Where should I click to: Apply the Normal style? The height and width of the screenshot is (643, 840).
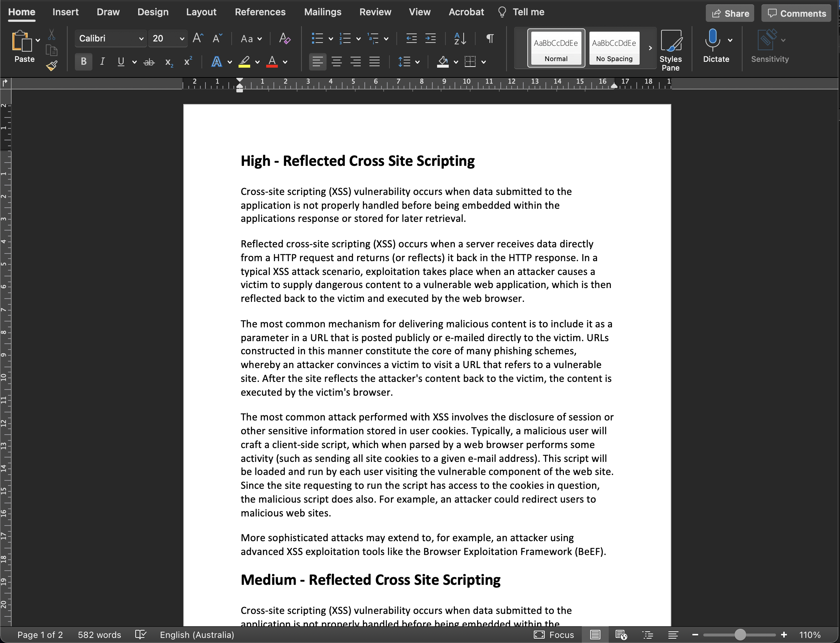click(556, 48)
